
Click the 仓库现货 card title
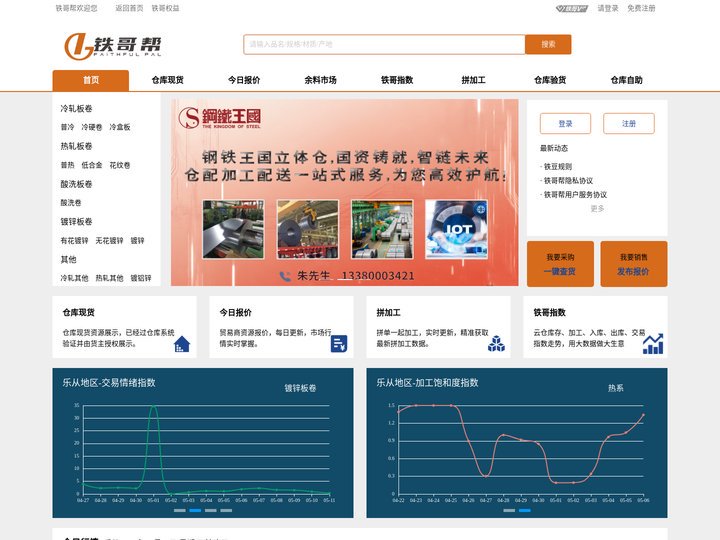[x=79, y=313]
